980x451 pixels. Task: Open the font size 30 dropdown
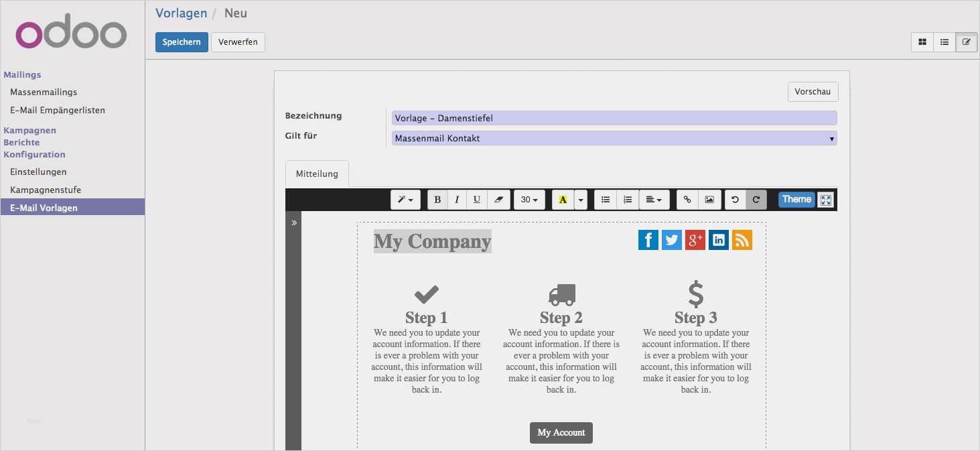tap(529, 200)
